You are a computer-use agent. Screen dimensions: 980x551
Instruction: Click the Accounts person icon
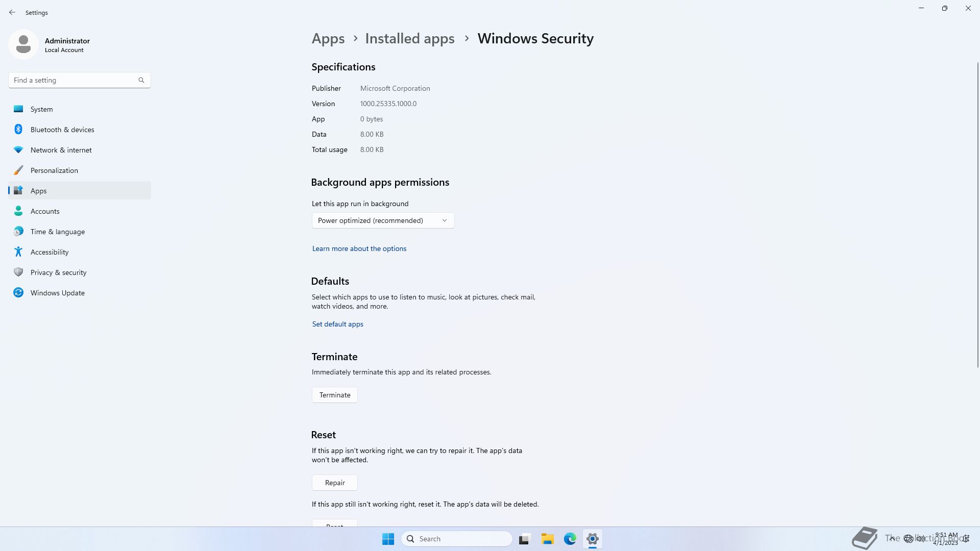tap(18, 211)
